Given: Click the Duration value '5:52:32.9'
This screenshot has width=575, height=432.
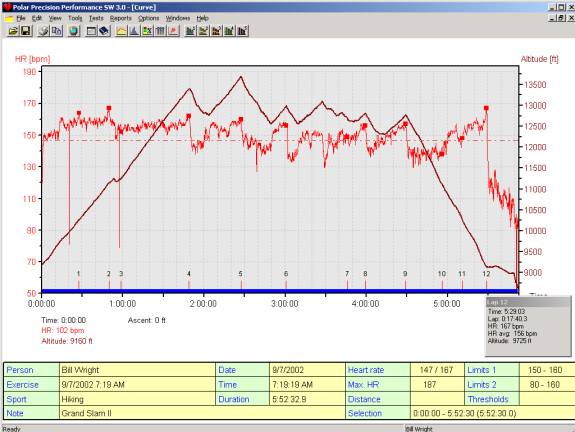Looking at the screenshot, I should pos(307,399).
